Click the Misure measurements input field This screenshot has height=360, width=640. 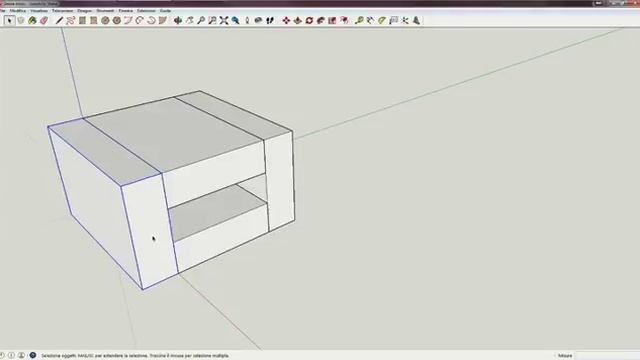[607, 356]
